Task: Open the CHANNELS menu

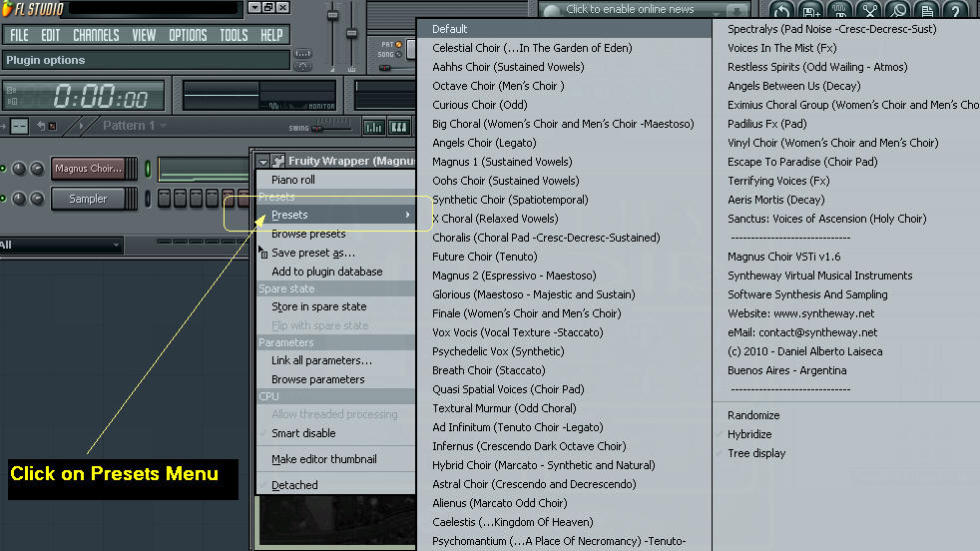Action: pos(96,35)
